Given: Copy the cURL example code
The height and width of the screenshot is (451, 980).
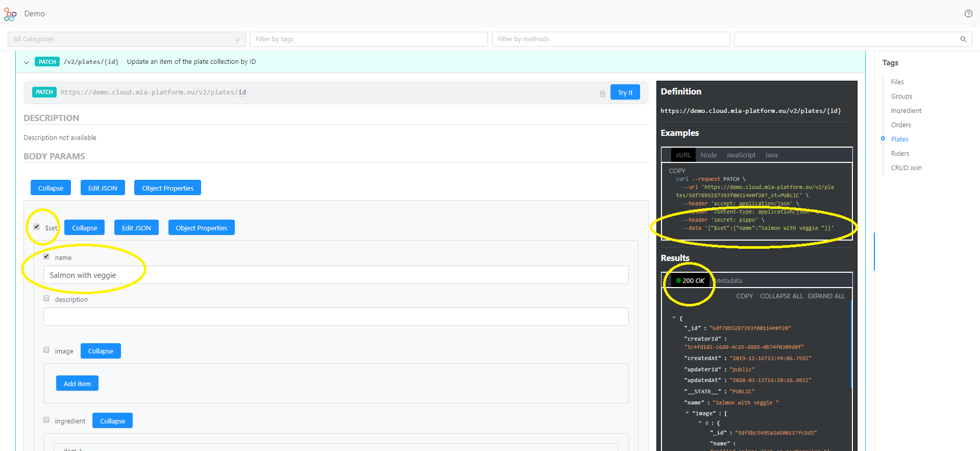Looking at the screenshot, I should tap(677, 171).
